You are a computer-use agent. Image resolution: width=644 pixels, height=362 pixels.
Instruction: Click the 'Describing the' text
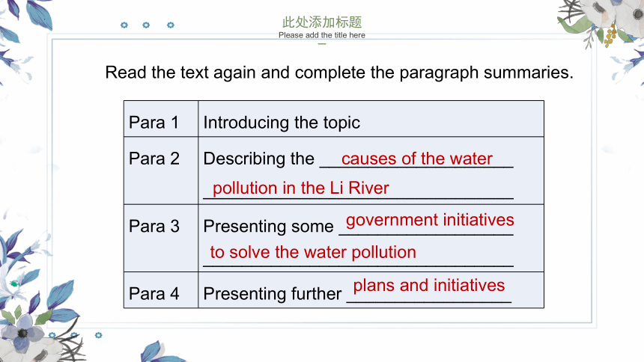click(x=259, y=159)
